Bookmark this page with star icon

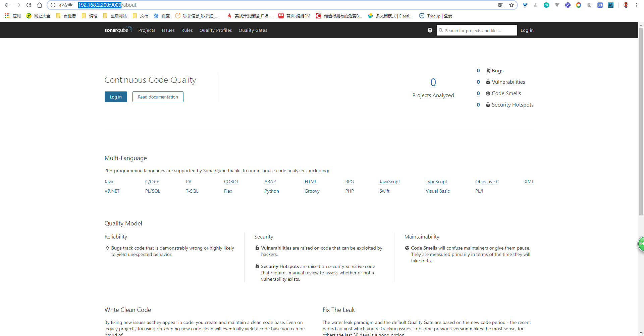512,5
